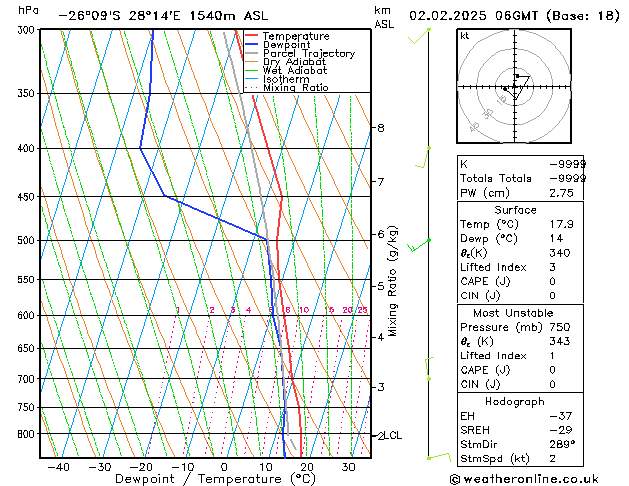The width and height of the screenshot is (629, 486).
Task: Click the 8 km altitude tick label
Action: click(381, 128)
